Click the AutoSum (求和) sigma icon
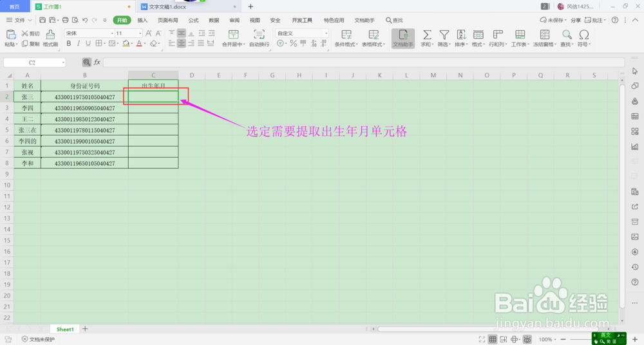This screenshot has height=345, width=644. tap(427, 35)
